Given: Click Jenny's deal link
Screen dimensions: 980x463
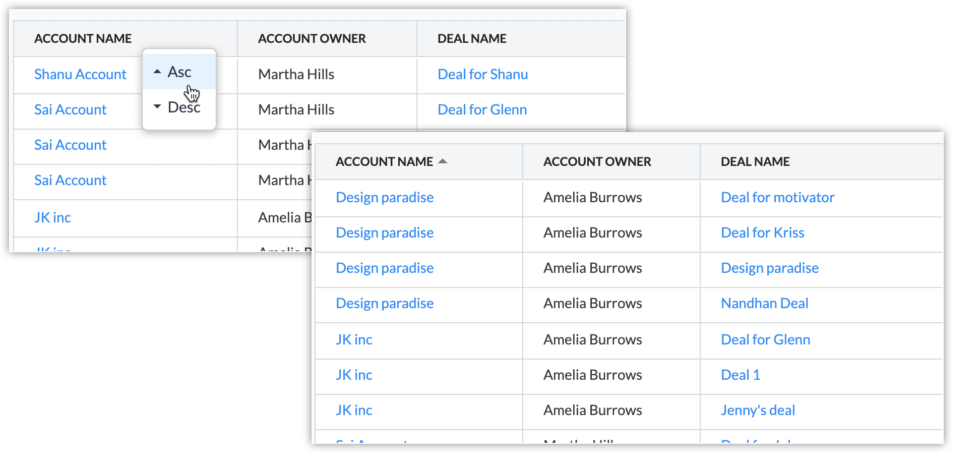Looking at the screenshot, I should coord(758,411).
